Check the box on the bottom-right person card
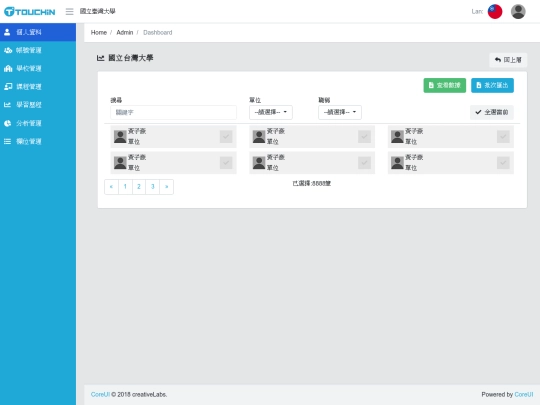Screen dimensions: 540x405 503,163
